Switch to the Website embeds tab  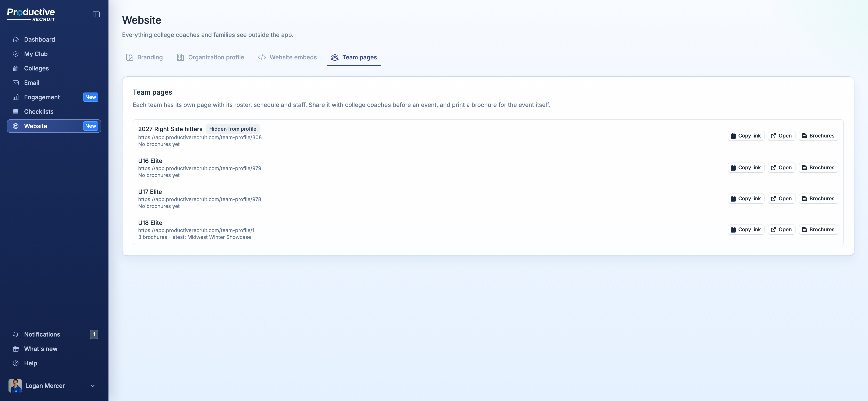(287, 57)
